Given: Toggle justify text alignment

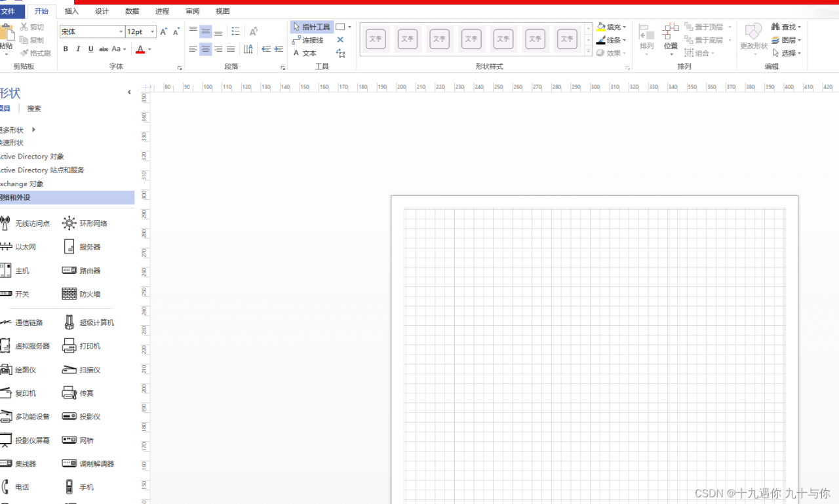Looking at the screenshot, I should 231,49.
